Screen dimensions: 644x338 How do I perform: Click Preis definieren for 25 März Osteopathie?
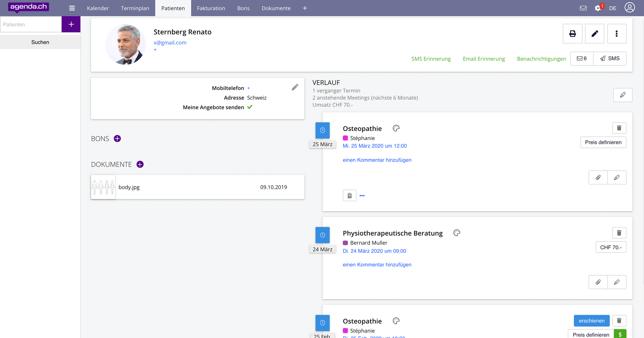(x=603, y=142)
